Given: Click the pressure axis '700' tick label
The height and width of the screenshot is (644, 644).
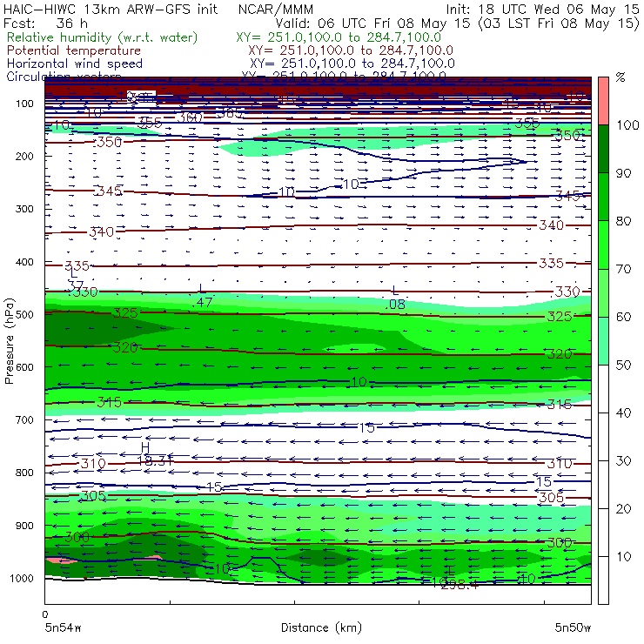Looking at the screenshot, I should point(24,420).
